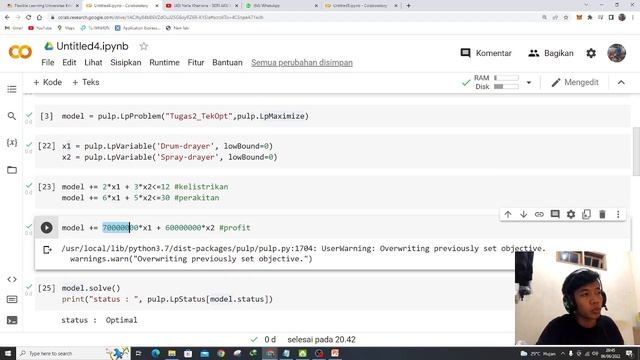Open the Files folder icon in sidebar
Image resolution: width=640 pixels, height=360 pixels.
pos(12,170)
